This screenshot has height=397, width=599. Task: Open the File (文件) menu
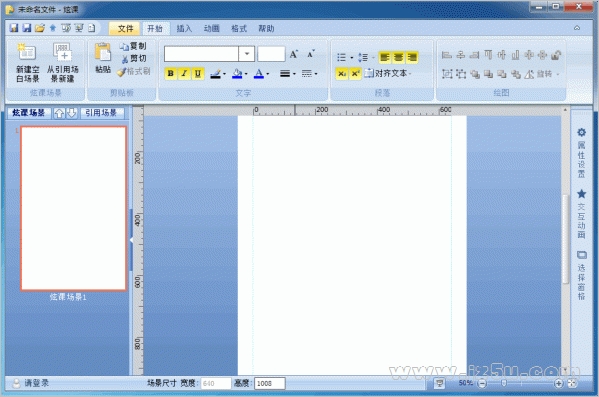tap(125, 28)
